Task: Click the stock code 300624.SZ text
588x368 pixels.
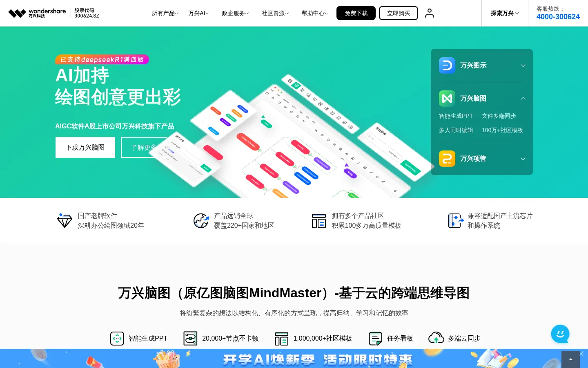Action: [87, 16]
